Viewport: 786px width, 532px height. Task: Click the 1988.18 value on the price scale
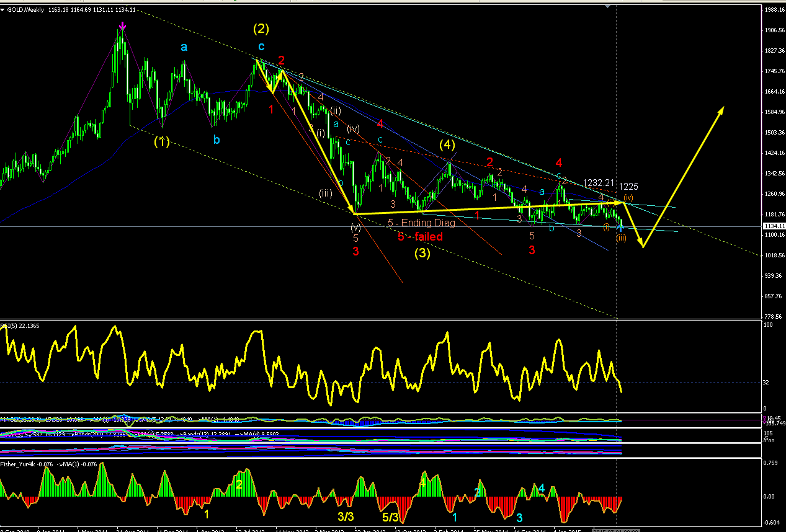pos(774,10)
